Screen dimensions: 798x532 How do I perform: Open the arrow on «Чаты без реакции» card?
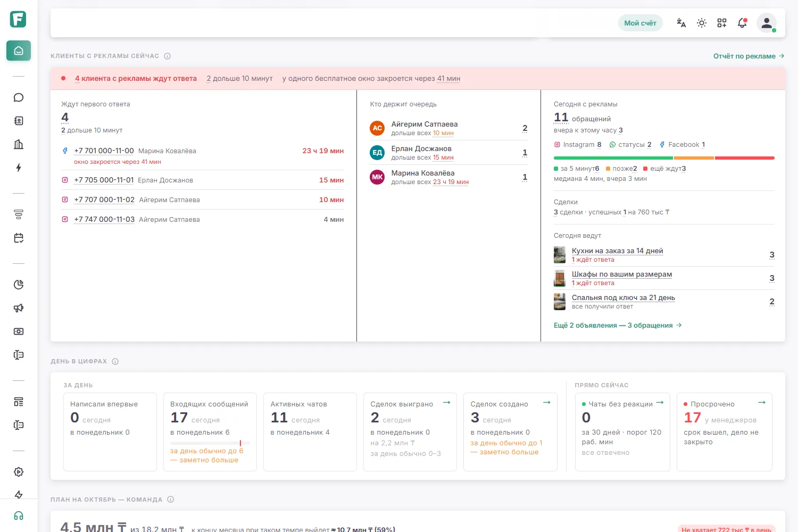click(x=660, y=403)
